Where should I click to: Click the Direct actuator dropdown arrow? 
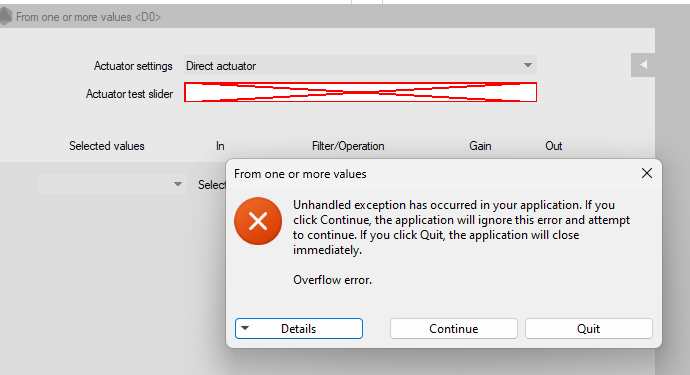pyautogui.click(x=528, y=66)
